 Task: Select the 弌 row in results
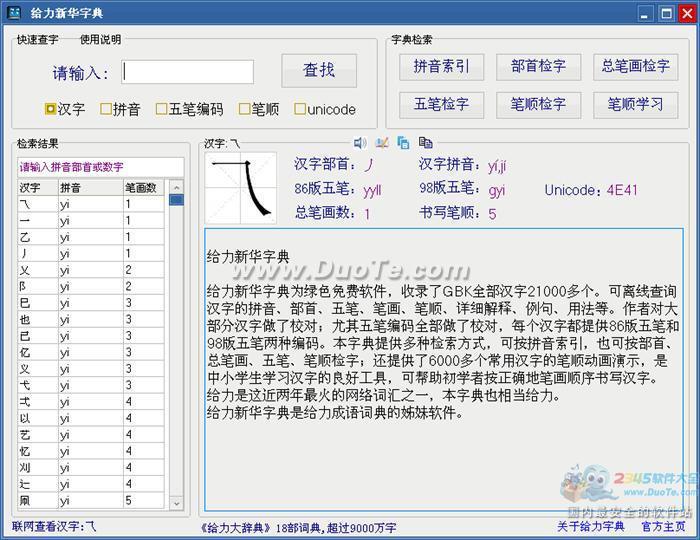pyautogui.click(x=91, y=402)
